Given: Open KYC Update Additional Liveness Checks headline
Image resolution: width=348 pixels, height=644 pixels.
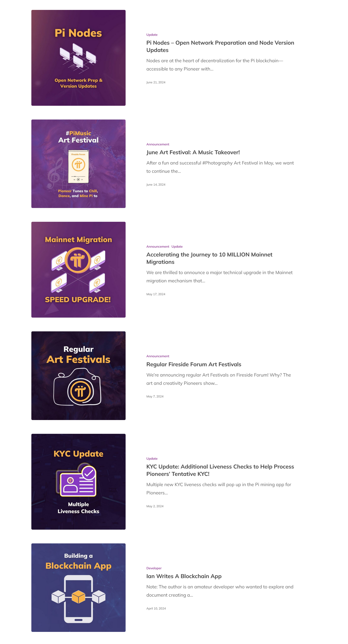Looking at the screenshot, I should click(220, 470).
